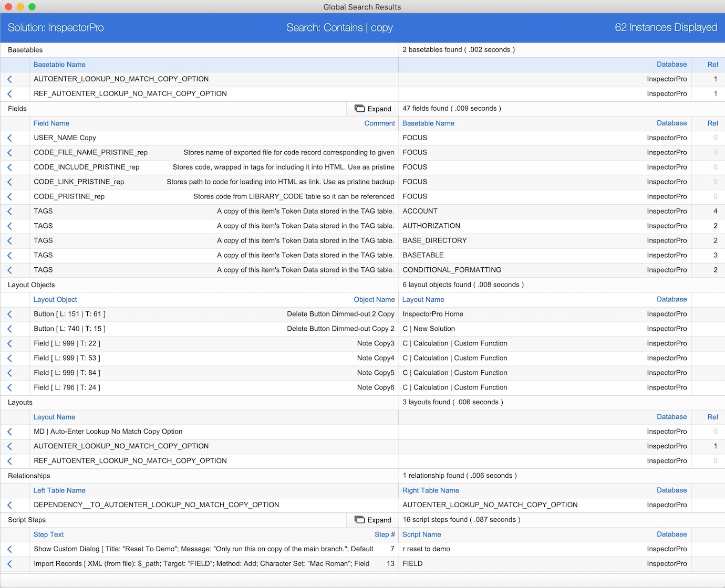This screenshot has width=725, height=588.
Task: Click arrow beside MD | Auto-Enter Lookup layout
Action: pos(9,432)
